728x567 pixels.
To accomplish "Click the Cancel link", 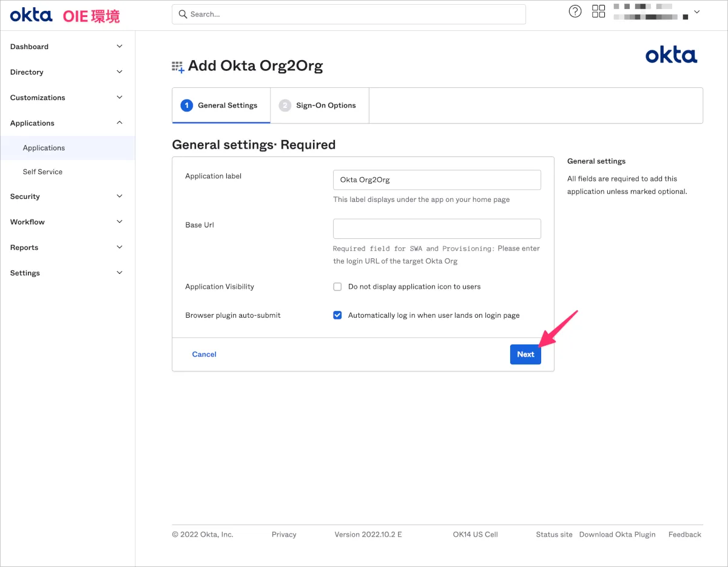I will 204,354.
